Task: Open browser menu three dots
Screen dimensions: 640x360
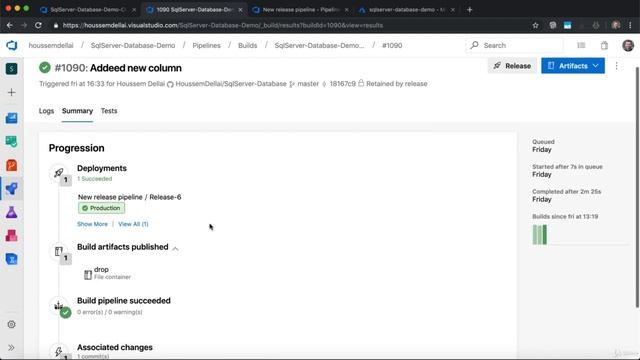Action: coord(631,25)
